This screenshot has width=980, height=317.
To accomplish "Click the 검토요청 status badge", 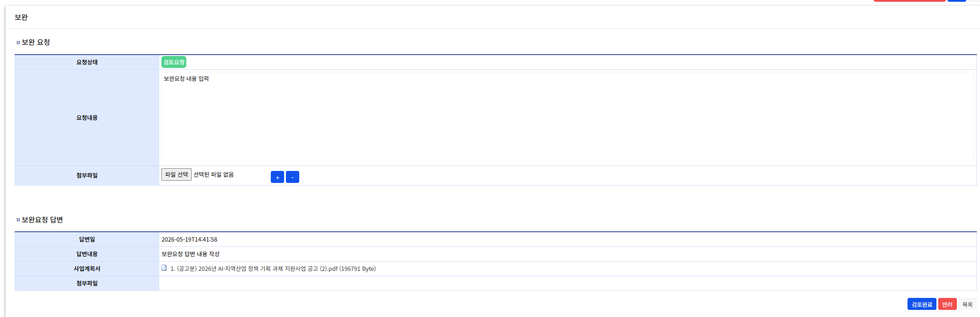I will tap(174, 62).
